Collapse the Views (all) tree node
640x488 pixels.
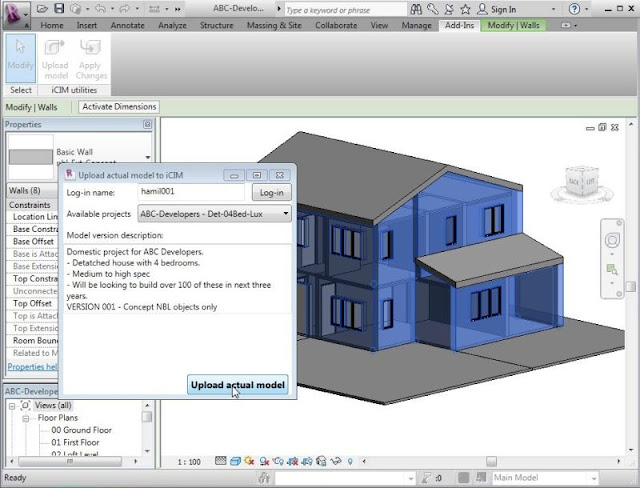[12, 406]
